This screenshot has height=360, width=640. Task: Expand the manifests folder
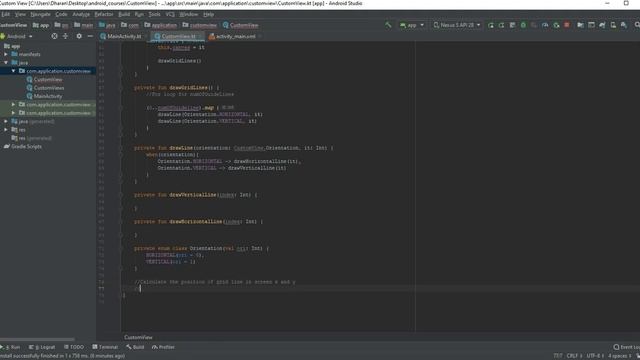click(6, 54)
